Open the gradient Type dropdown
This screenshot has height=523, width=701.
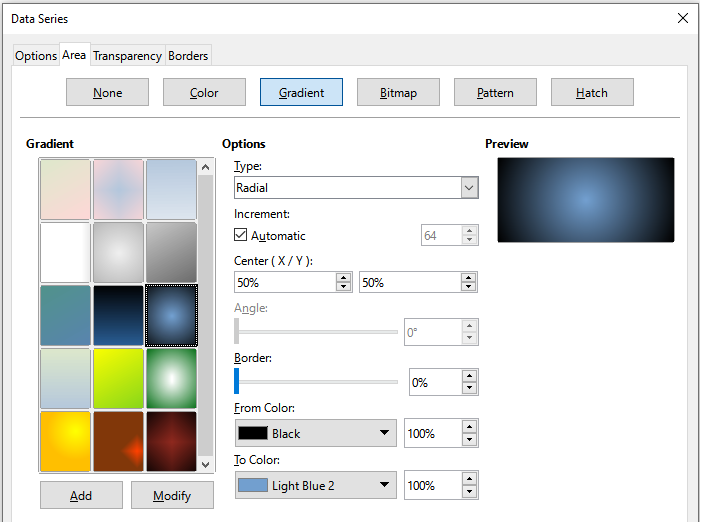tap(356, 188)
